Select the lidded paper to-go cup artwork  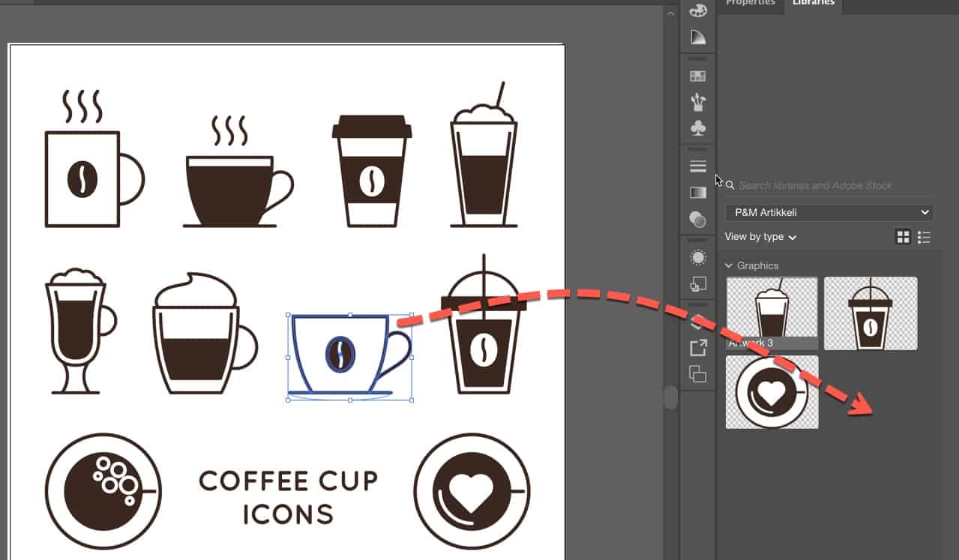(x=372, y=171)
